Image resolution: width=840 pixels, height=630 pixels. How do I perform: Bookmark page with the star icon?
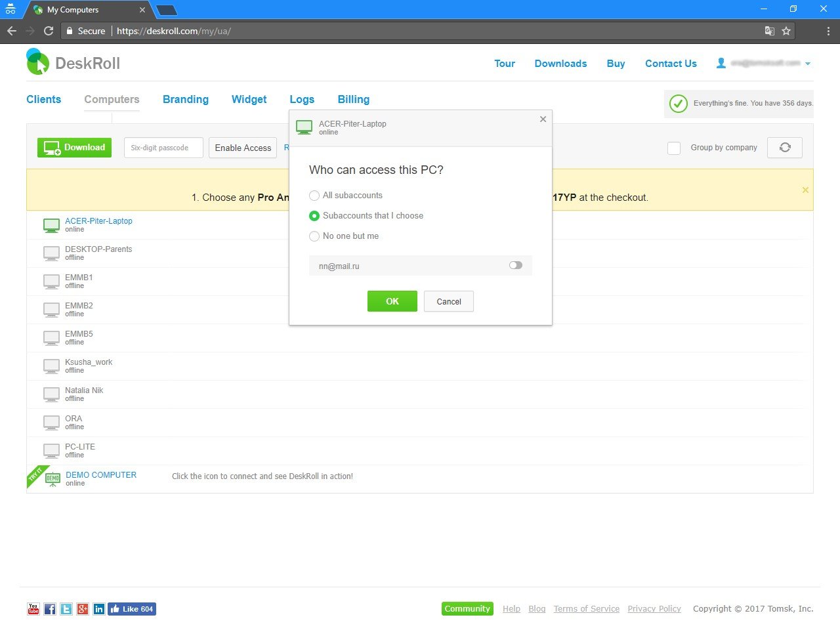point(786,31)
